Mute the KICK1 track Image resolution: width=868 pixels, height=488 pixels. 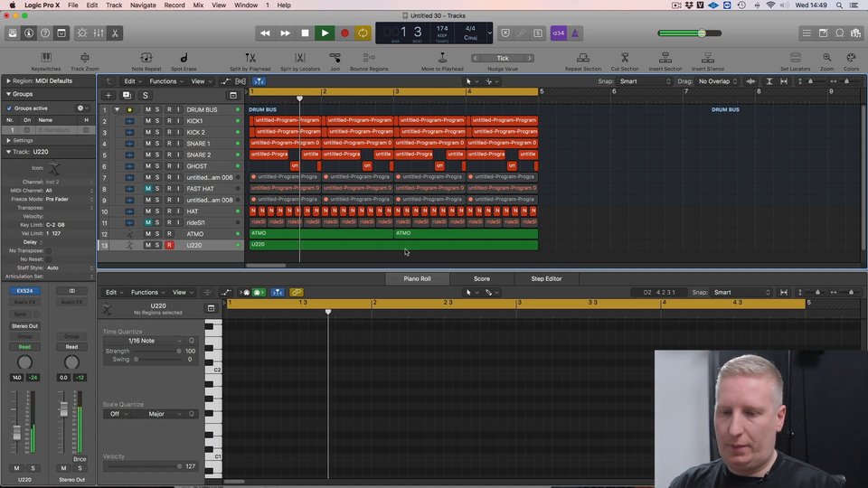tap(147, 120)
